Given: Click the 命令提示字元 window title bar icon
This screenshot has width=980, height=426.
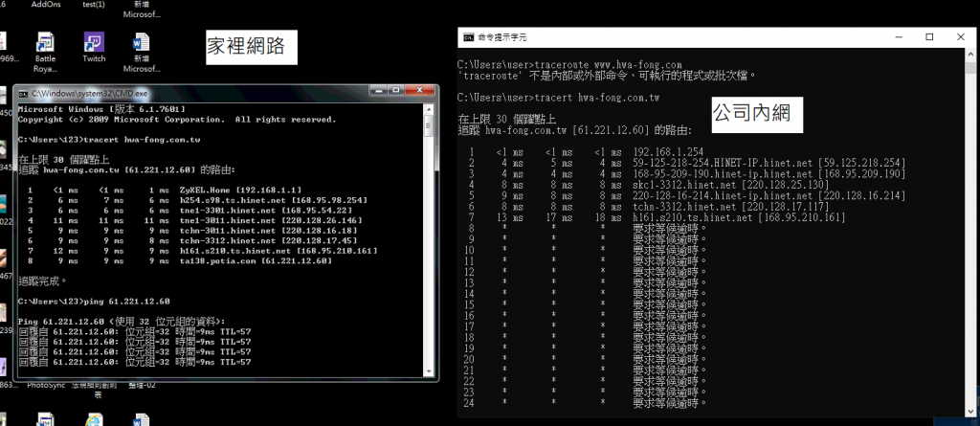Looking at the screenshot, I should click(468, 37).
